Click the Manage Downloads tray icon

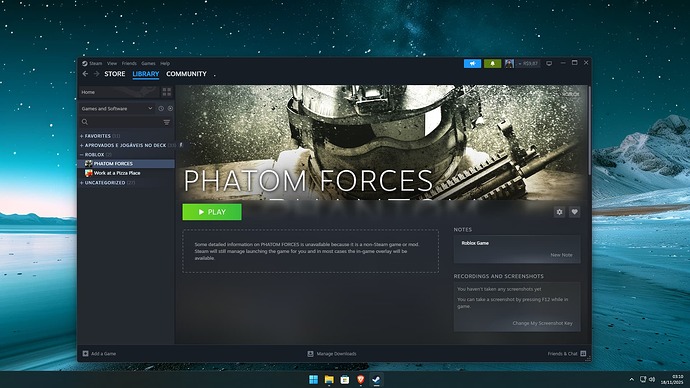310,354
